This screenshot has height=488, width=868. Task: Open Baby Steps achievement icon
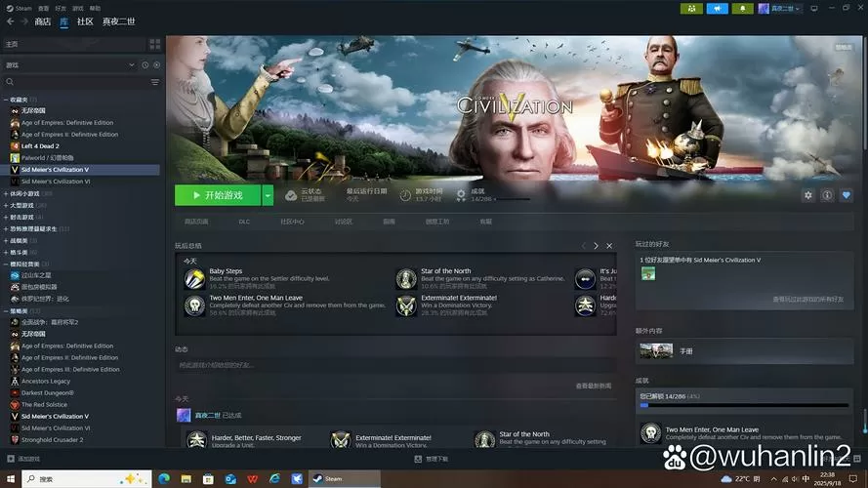coord(195,279)
